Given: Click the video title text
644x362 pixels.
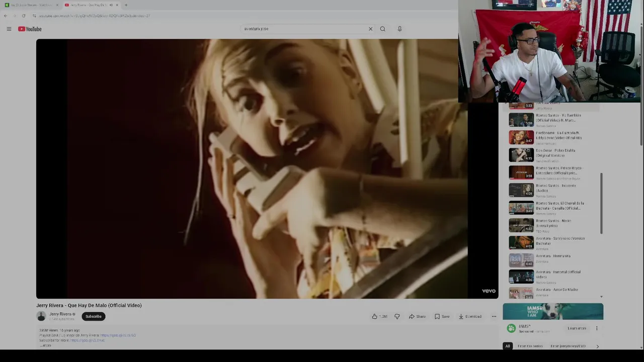Looking at the screenshot, I should (89, 305).
